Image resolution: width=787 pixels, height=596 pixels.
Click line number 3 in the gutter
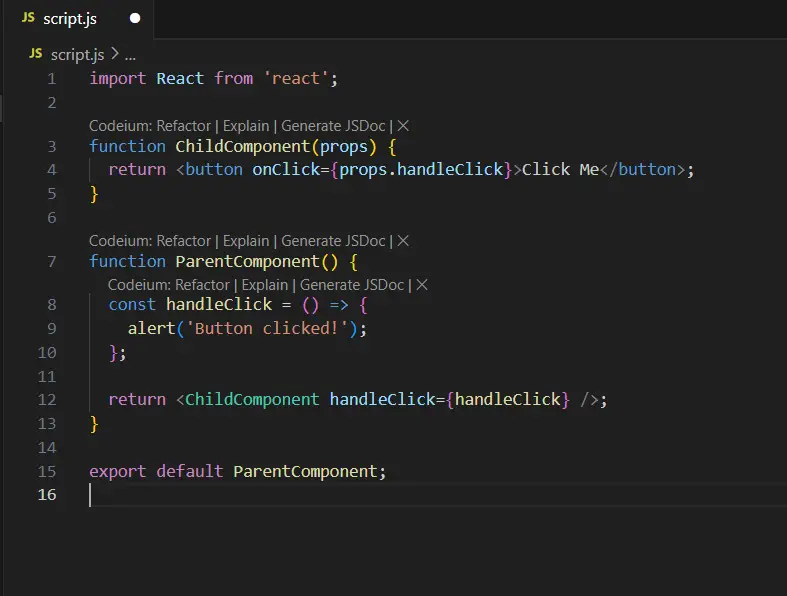pyautogui.click(x=52, y=147)
